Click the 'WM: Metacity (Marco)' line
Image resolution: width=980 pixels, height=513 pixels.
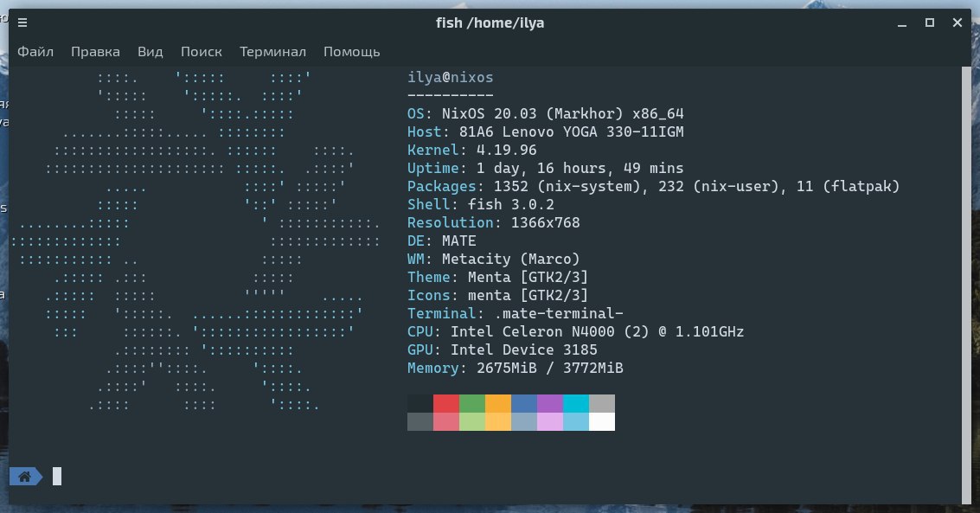[x=494, y=259]
